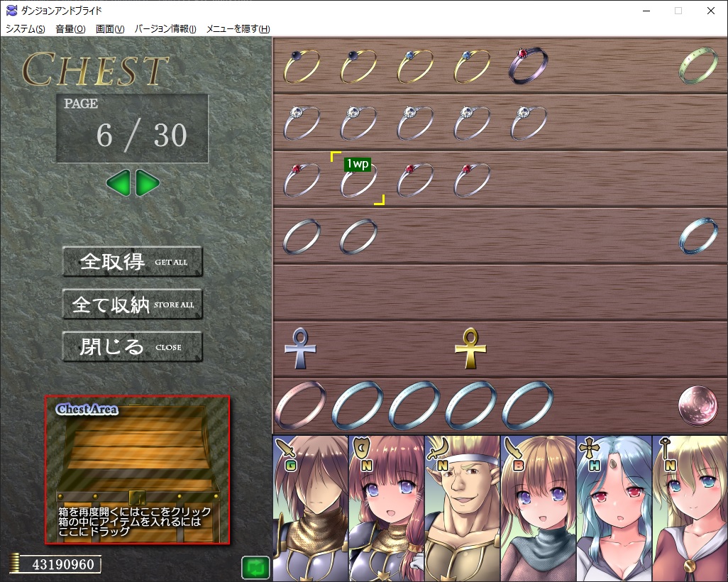Select the first plain silver ring in row four

click(x=302, y=236)
